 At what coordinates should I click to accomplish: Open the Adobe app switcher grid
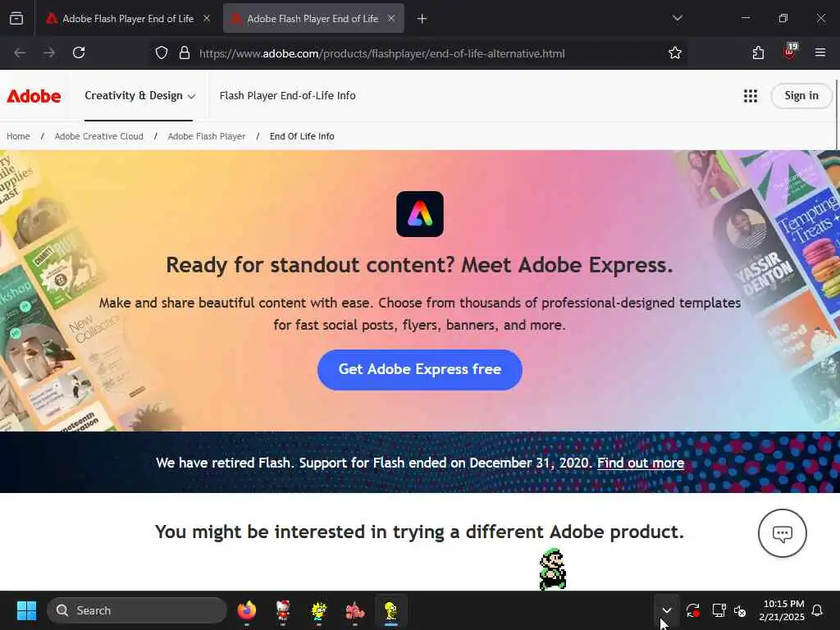coord(751,96)
